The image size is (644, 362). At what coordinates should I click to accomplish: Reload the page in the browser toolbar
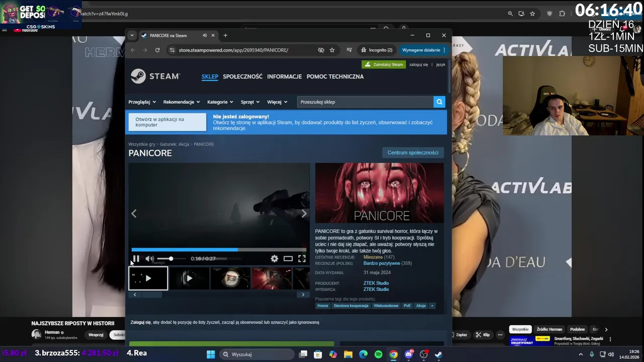[157, 50]
